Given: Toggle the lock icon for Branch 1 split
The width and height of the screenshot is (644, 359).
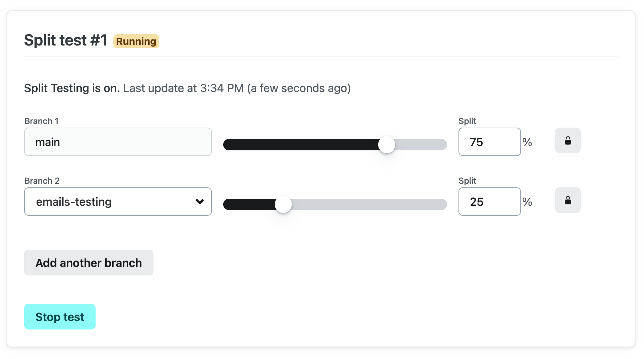Looking at the screenshot, I should click(568, 140).
